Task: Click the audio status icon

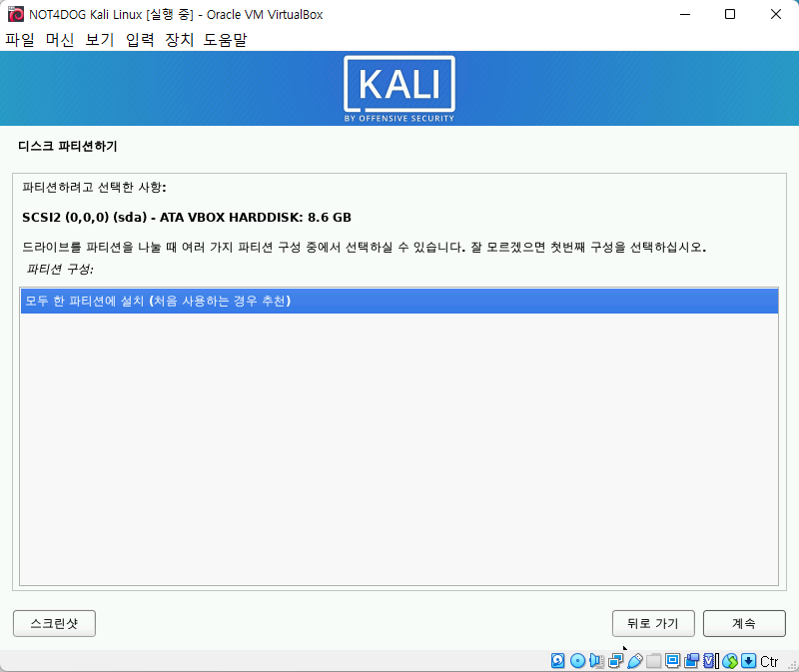Action: coord(596,661)
